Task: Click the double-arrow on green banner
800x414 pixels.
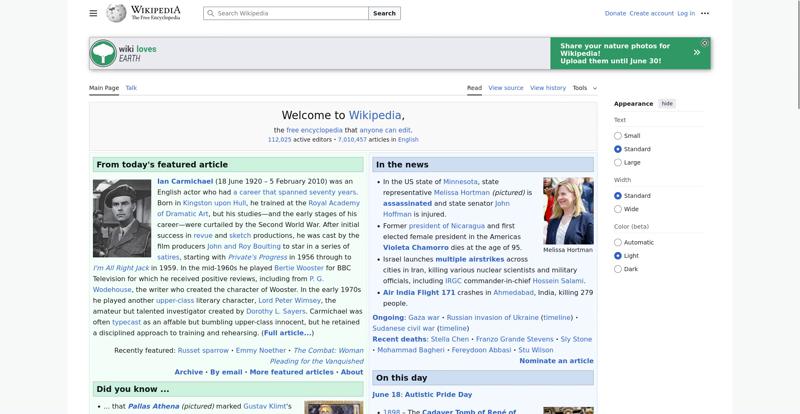Action: point(696,53)
